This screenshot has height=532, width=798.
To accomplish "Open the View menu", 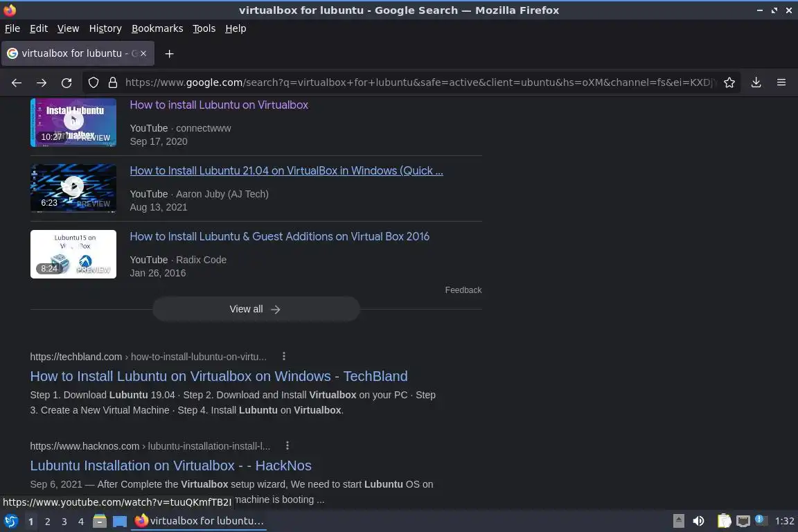I will point(68,28).
